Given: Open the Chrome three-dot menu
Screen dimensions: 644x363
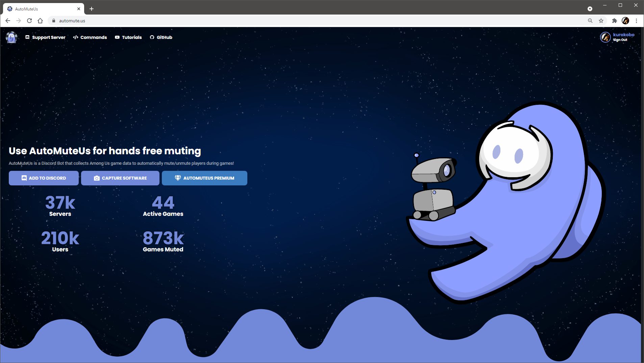Looking at the screenshot, I should (x=636, y=21).
